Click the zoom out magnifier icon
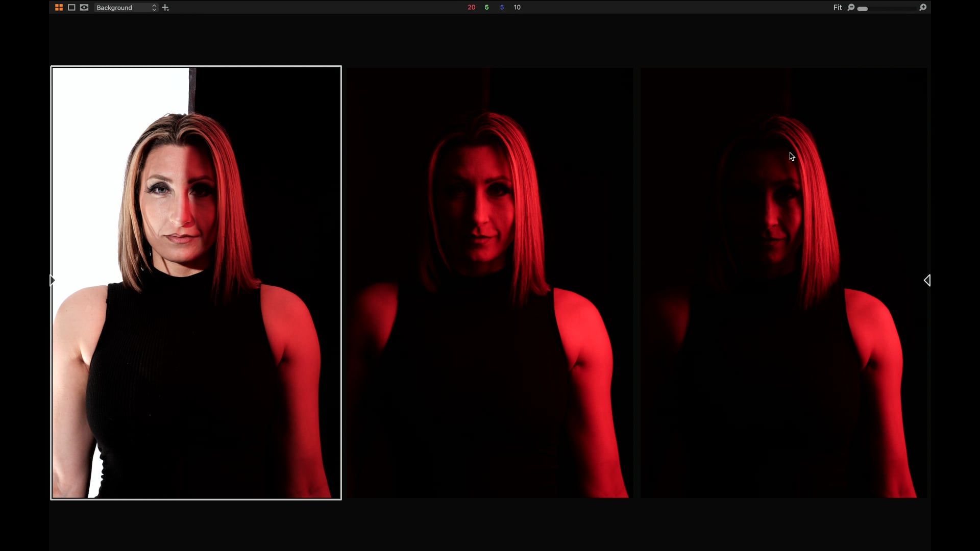 (x=851, y=7)
